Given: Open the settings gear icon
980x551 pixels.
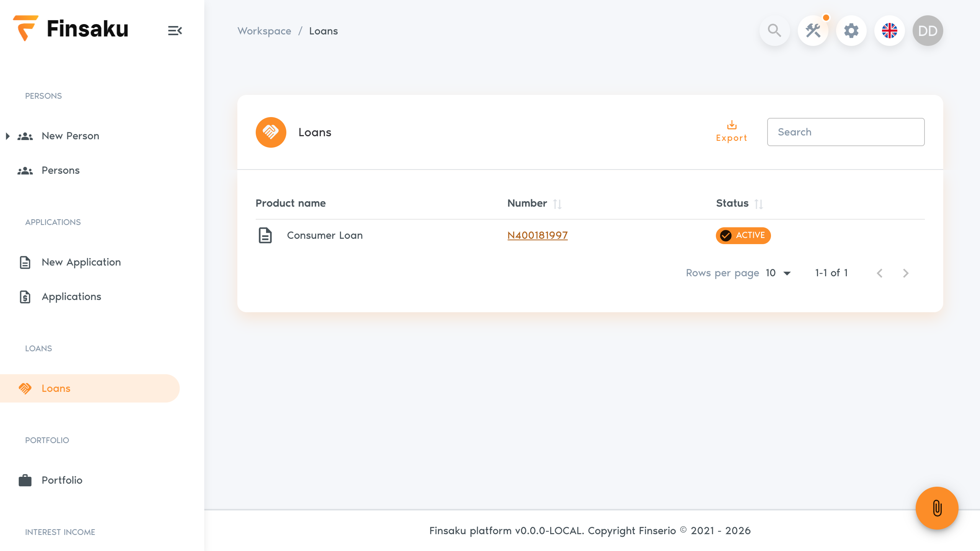Looking at the screenshot, I should [851, 31].
